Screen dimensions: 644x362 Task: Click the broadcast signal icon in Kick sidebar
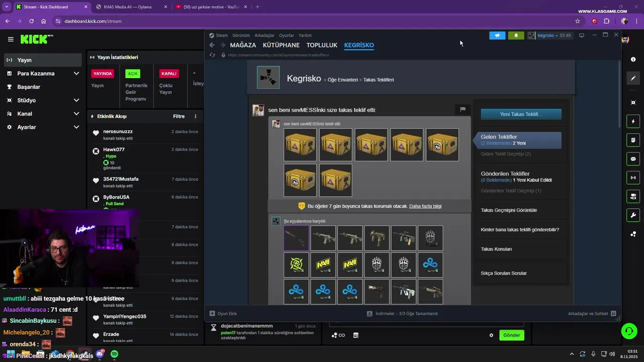pyautogui.click(x=633, y=177)
